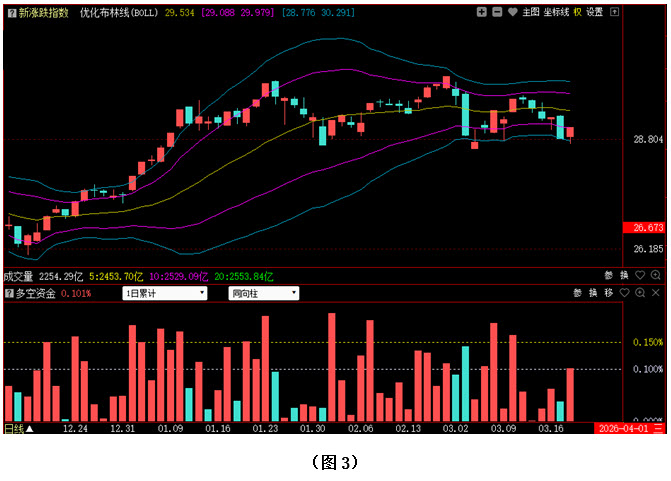Click 参 in the 成交量 panel header
Viewport: 671px width, 481px height.
(x=609, y=276)
